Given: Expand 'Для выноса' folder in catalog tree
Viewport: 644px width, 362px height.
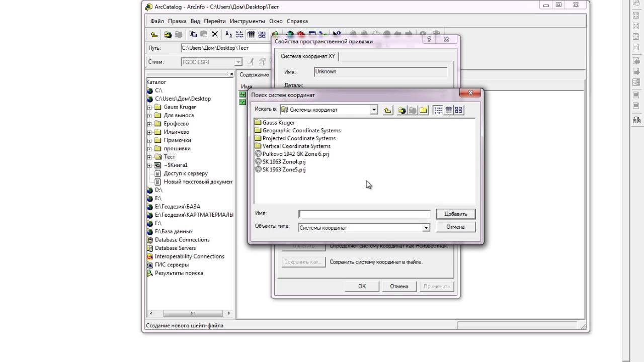Looking at the screenshot, I should click(x=149, y=116).
